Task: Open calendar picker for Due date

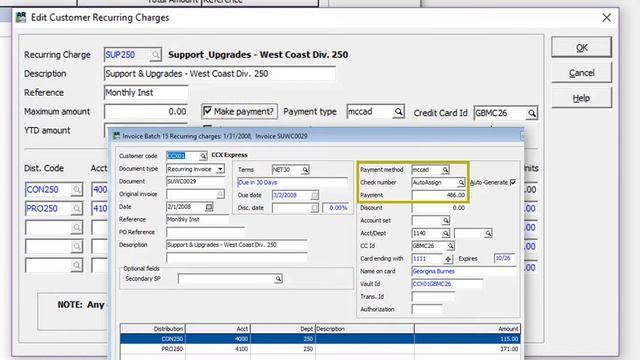Action: 314,196
